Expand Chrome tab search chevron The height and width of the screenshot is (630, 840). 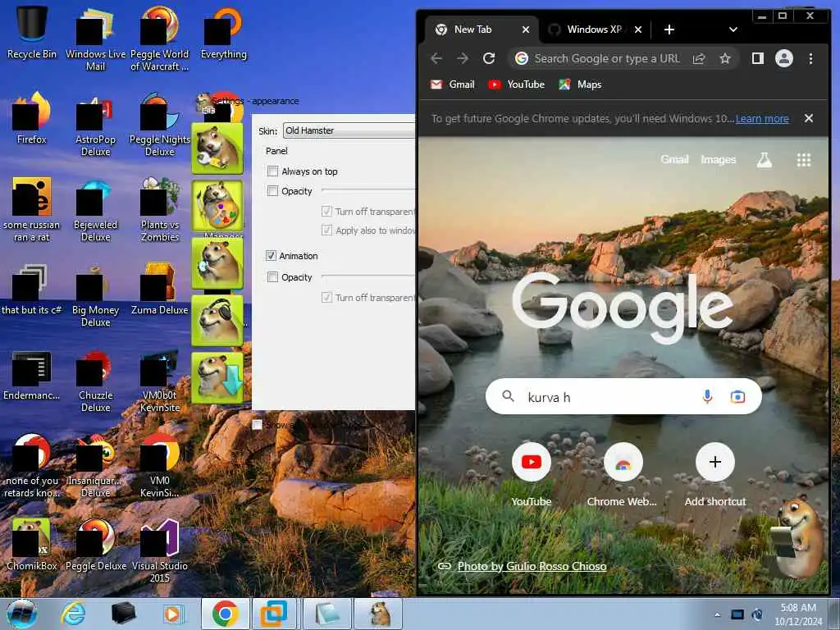pyautogui.click(x=733, y=30)
